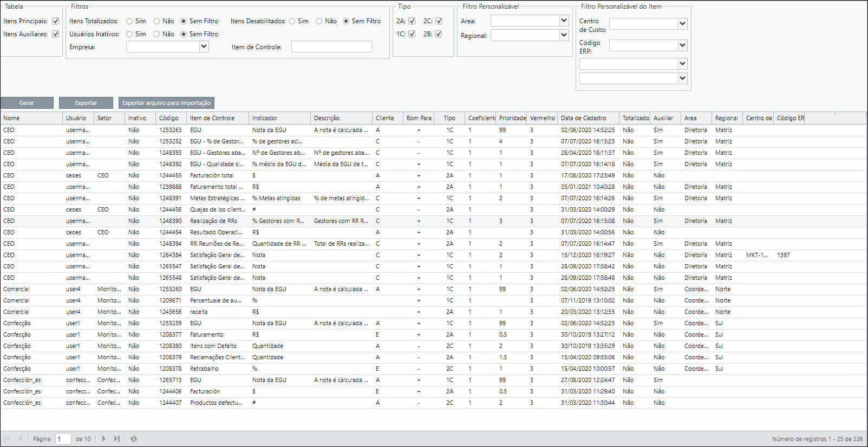
Task: Go to previous page of results
Action: click(20, 439)
